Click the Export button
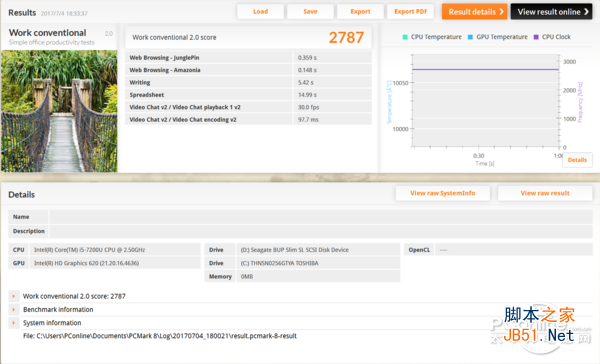Screen dimensions: 600x364 (x=360, y=11)
